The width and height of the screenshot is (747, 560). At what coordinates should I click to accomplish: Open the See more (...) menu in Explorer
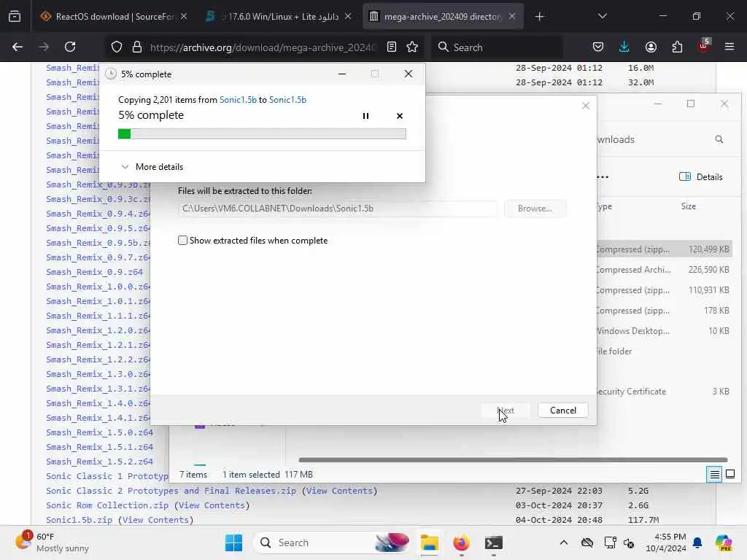coord(602,176)
